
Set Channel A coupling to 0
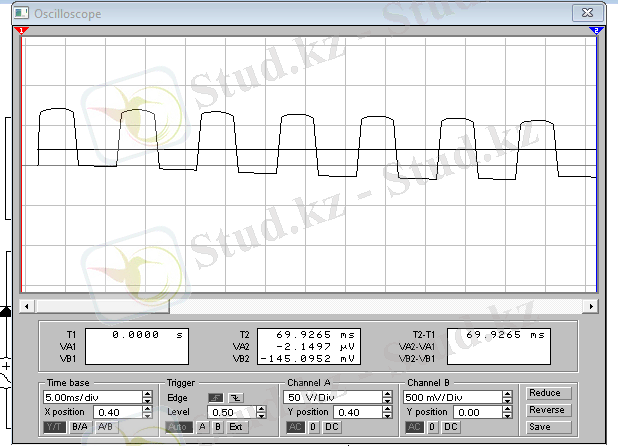(x=313, y=427)
